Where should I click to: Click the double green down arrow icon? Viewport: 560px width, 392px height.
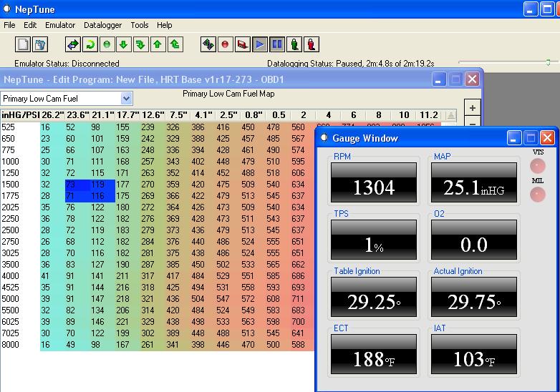(x=140, y=44)
